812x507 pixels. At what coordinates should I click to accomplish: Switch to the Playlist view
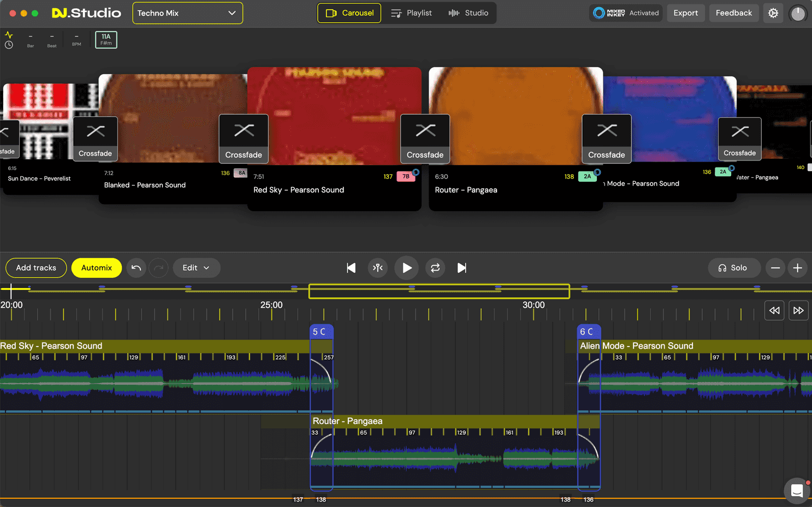coord(412,13)
